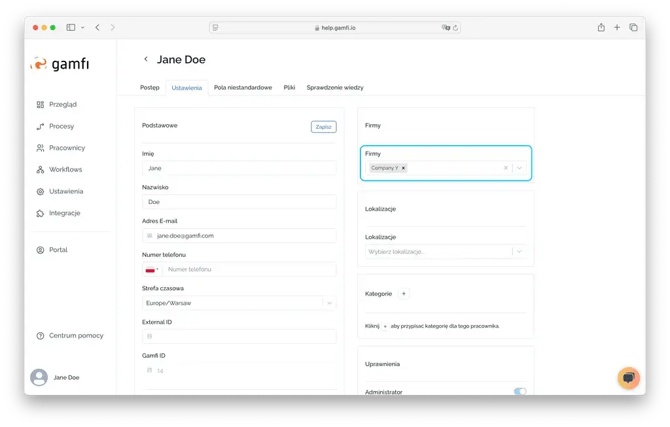Open the Strefa czasowa dropdown
670x427 pixels.
tap(329, 303)
